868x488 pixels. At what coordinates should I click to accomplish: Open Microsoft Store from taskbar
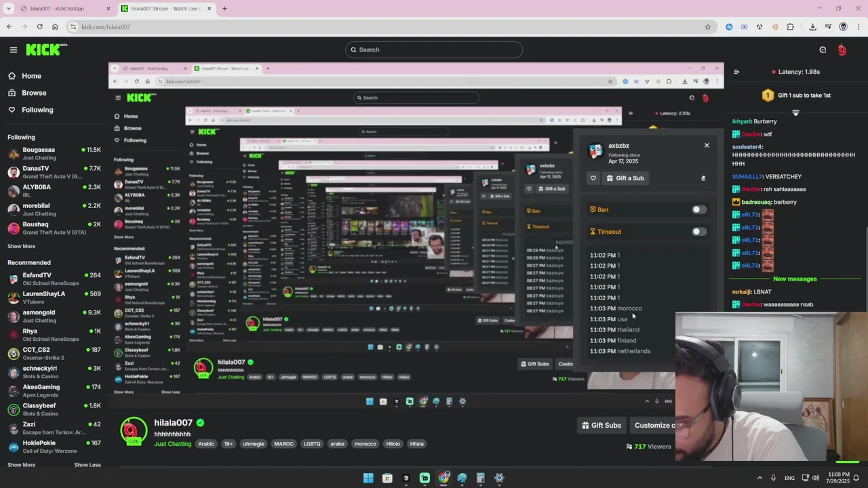(x=387, y=478)
